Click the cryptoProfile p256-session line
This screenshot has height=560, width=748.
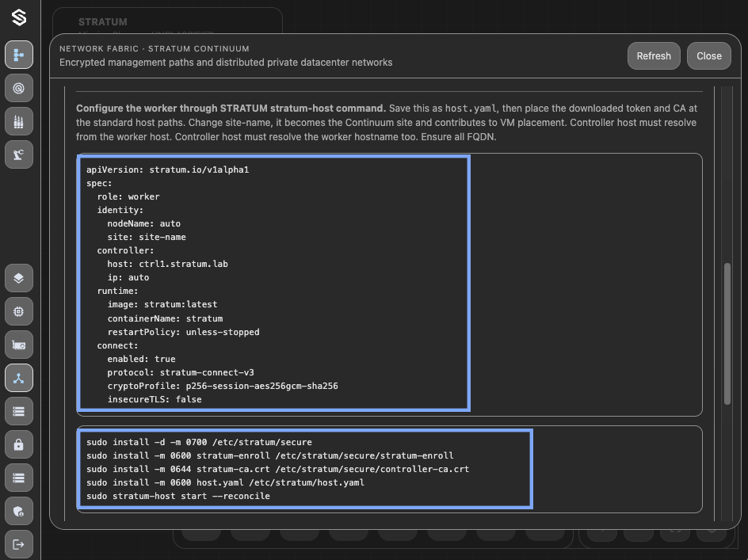pyautogui.click(x=223, y=386)
